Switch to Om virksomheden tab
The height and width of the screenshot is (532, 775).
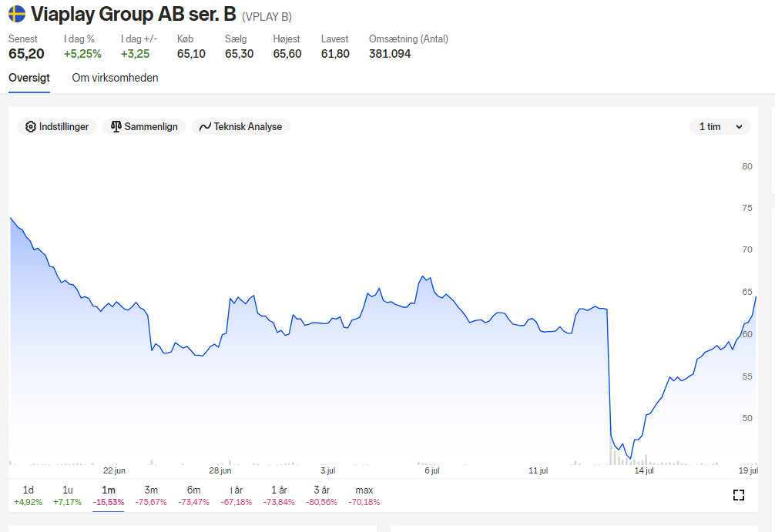point(115,78)
